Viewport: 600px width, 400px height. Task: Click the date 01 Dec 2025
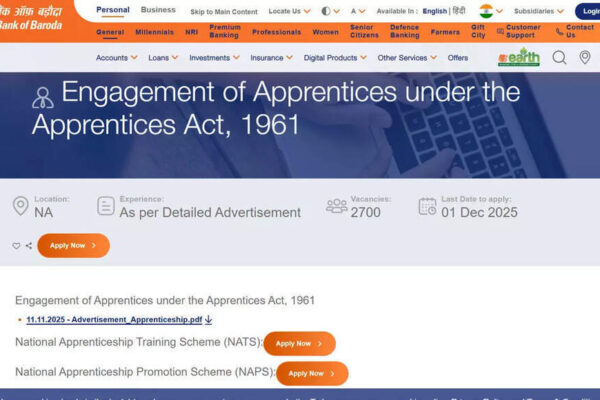[479, 212]
